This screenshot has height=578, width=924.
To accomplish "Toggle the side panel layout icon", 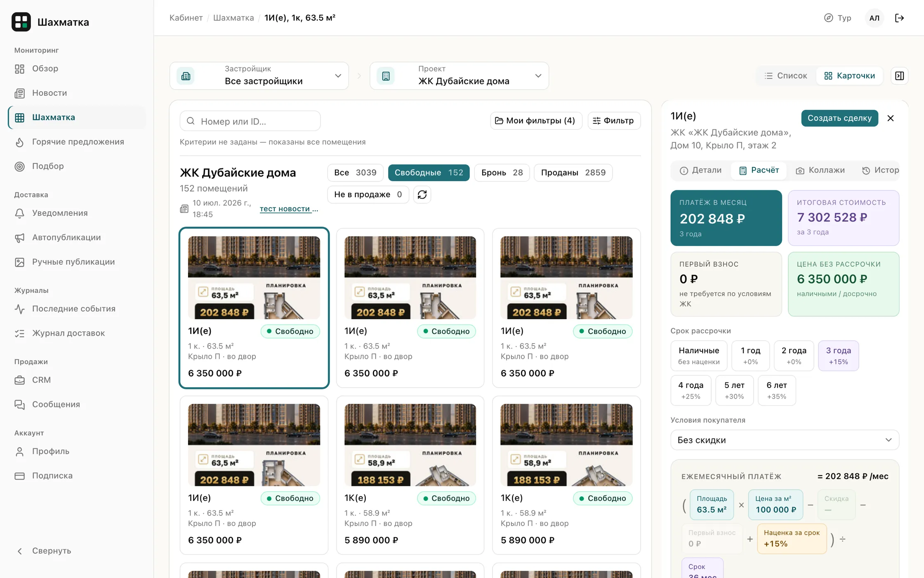I will (900, 76).
